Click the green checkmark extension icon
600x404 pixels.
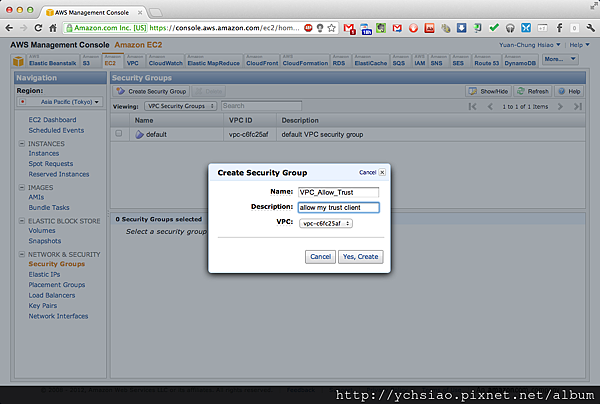click(494, 28)
